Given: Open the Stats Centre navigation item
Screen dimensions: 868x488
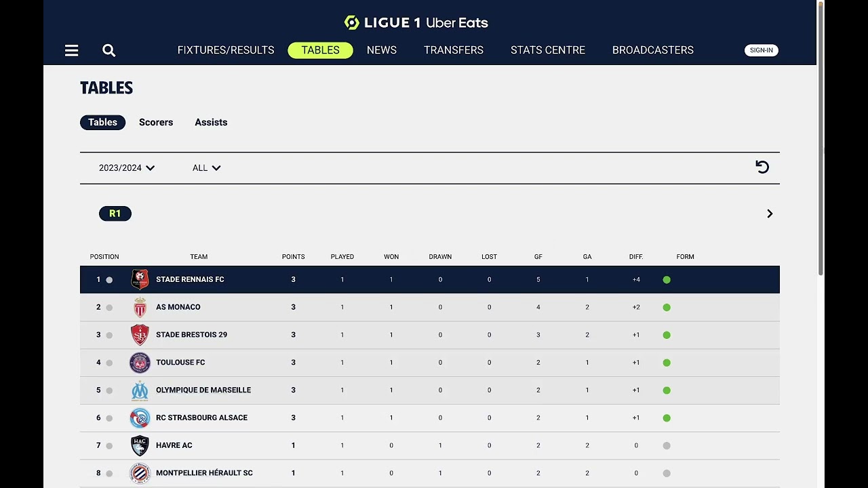Looking at the screenshot, I should coord(548,50).
